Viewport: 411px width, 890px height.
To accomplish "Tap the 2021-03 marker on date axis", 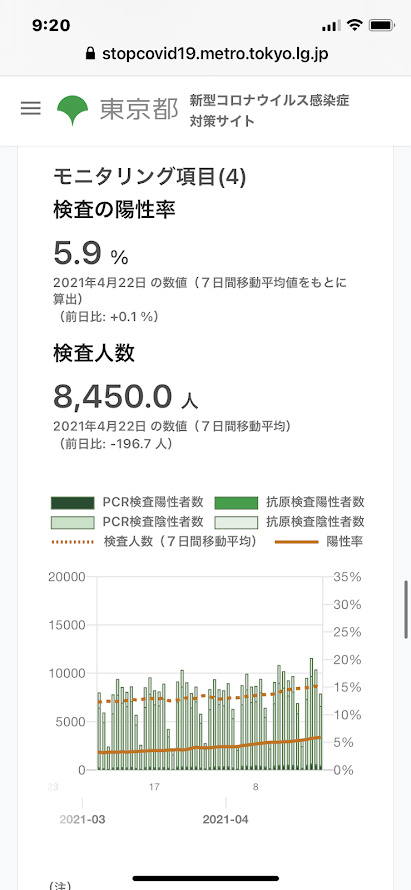I will (82, 820).
